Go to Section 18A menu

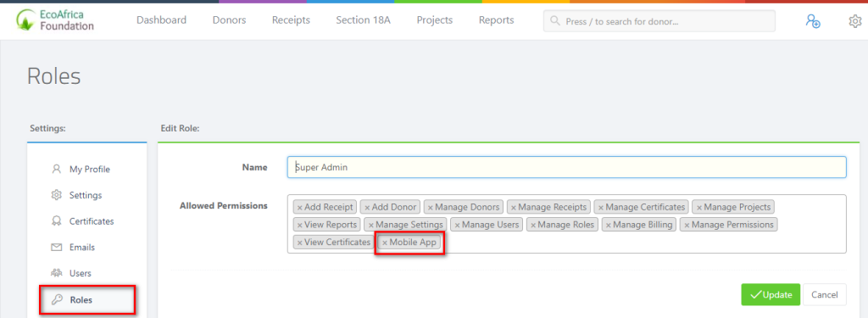coord(363,20)
